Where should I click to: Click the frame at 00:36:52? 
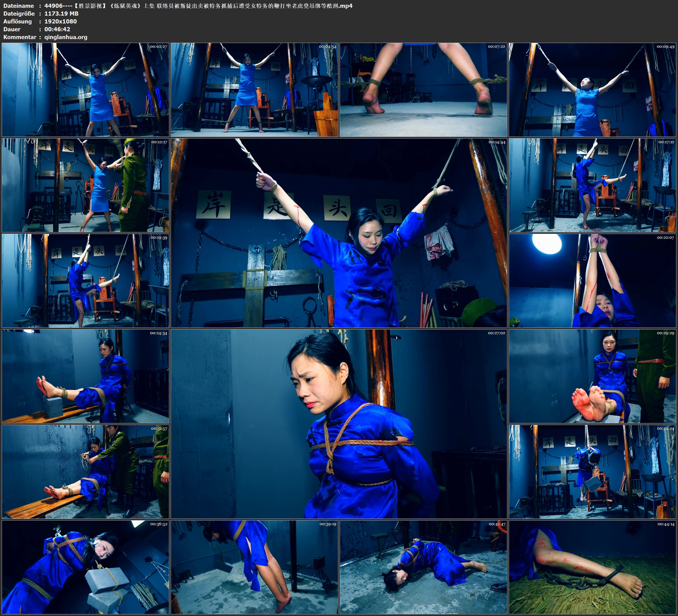85,567
